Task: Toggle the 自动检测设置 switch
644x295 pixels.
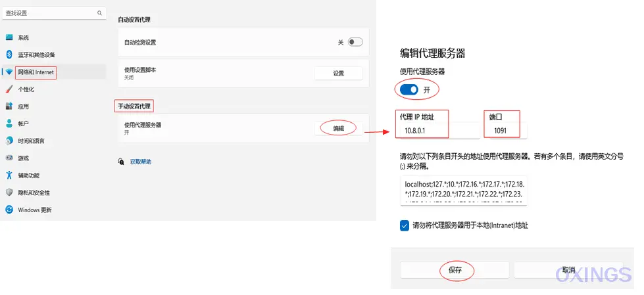Action: (x=355, y=42)
